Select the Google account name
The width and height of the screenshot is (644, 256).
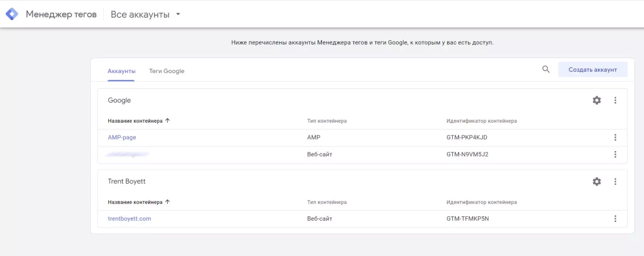(119, 100)
